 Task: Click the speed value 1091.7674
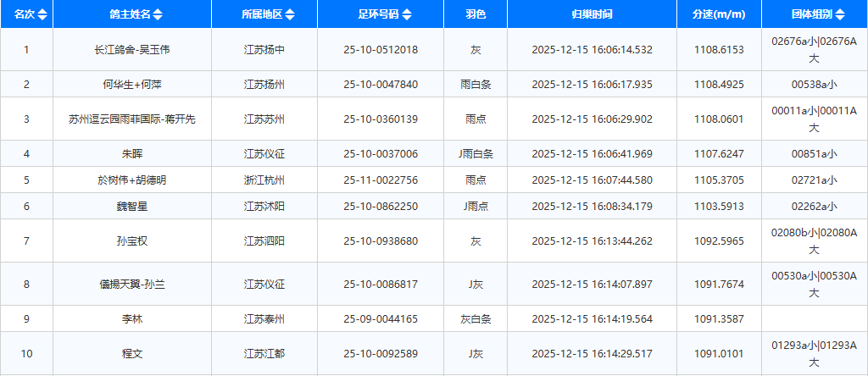coord(718,284)
